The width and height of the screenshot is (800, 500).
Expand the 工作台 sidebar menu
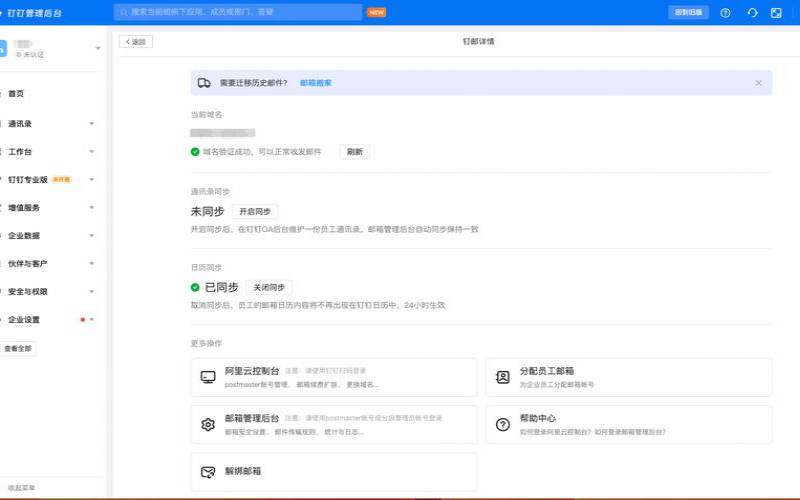[92, 152]
